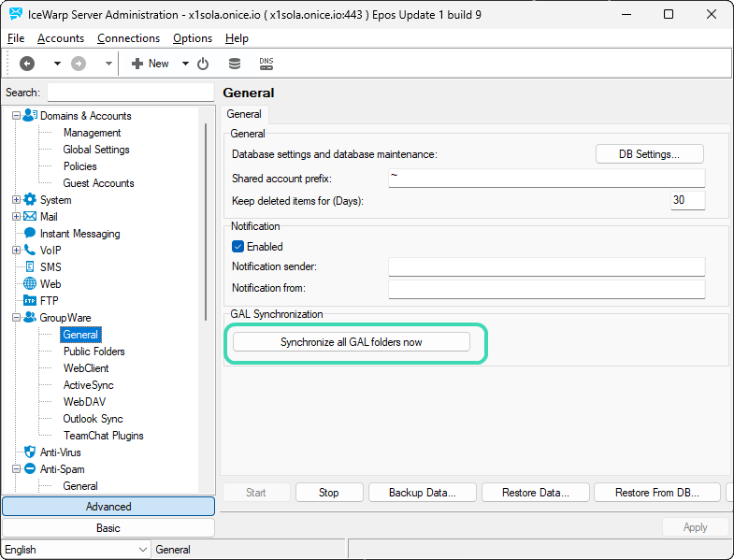This screenshot has height=560, width=734.
Task: Select the General tab
Action: click(x=244, y=114)
